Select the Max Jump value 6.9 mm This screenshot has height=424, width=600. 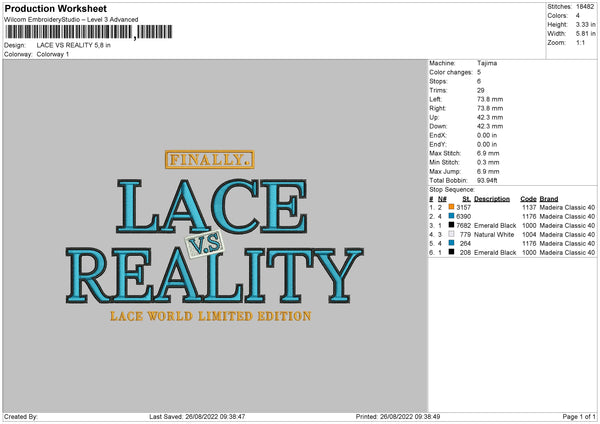(x=488, y=171)
